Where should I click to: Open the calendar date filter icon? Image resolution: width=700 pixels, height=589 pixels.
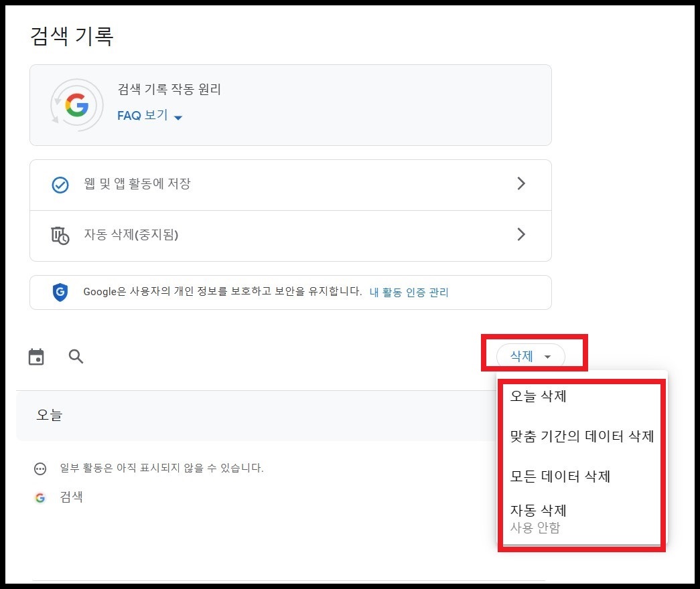(x=36, y=356)
